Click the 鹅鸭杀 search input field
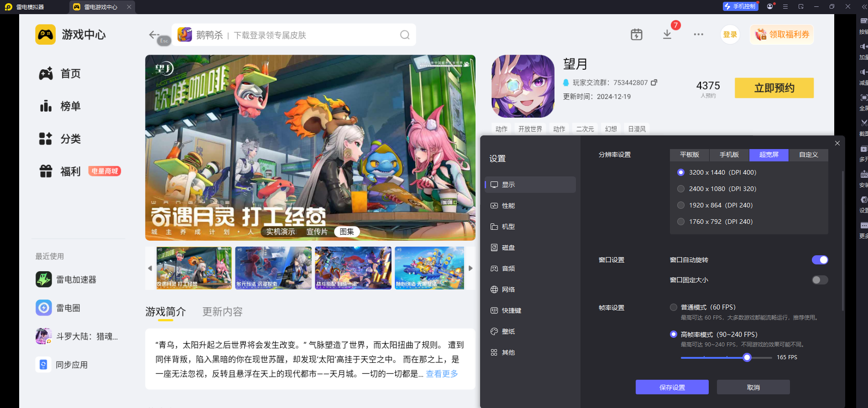This screenshot has width=868, height=408. pos(294,35)
